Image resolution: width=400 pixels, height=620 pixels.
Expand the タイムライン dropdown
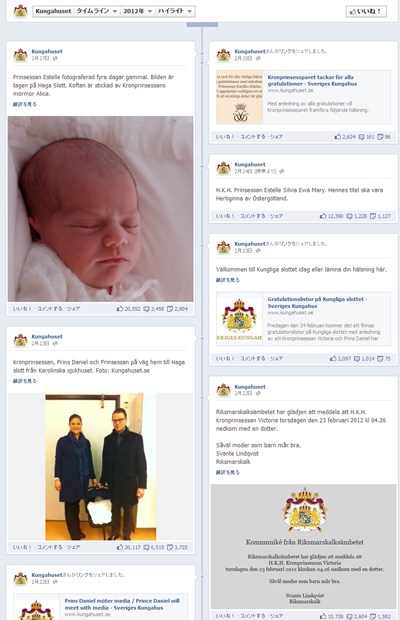coord(97,11)
